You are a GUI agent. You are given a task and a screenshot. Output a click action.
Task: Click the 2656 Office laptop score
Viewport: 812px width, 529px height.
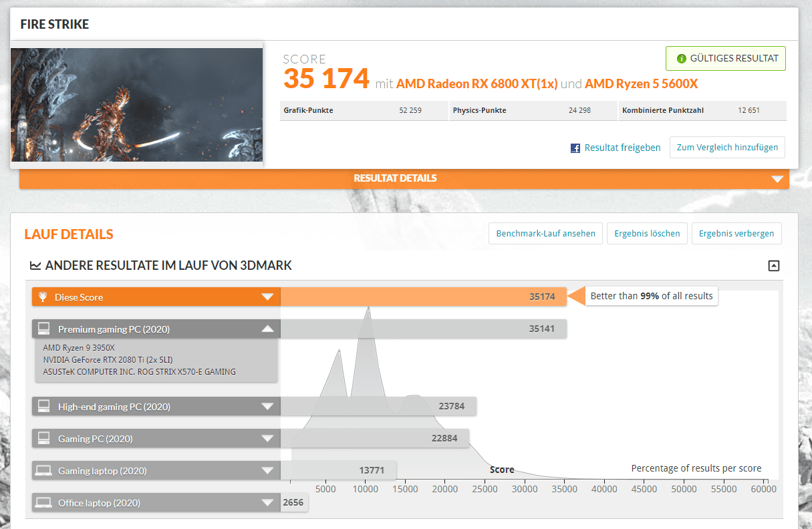click(x=293, y=502)
